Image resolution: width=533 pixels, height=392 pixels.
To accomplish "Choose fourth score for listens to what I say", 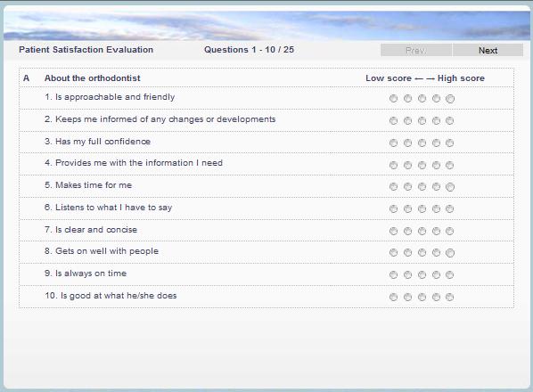I will 436,208.
